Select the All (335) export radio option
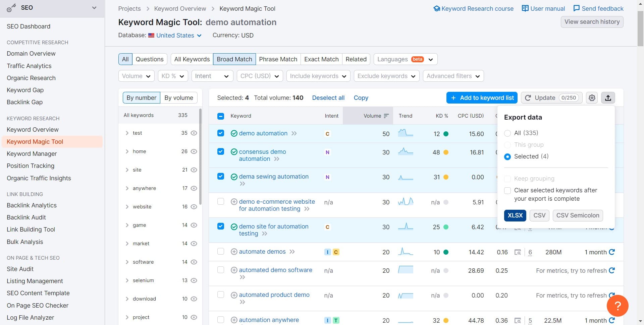 [x=507, y=133]
